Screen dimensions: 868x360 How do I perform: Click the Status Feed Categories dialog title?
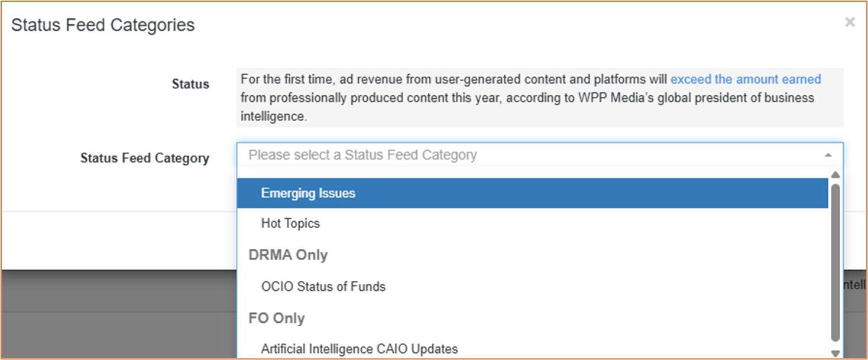[x=103, y=25]
